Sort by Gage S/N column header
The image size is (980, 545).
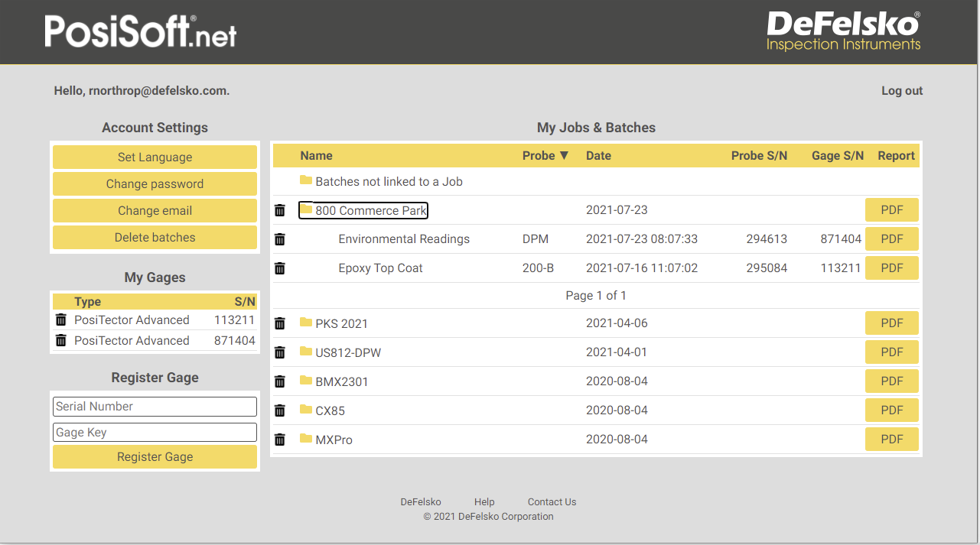pos(838,155)
